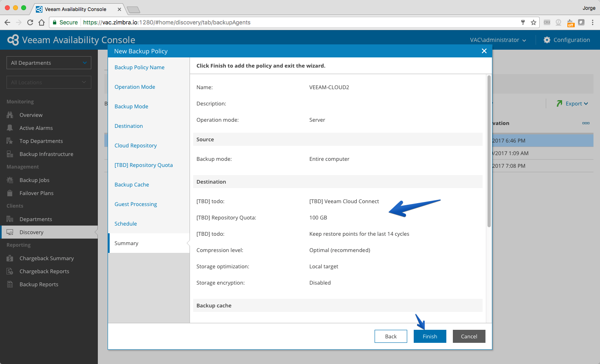Image resolution: width=600 pixels, height=364 pixels.
Task: Click the Discovery monitor icon
Action: (x=10, y=232)
